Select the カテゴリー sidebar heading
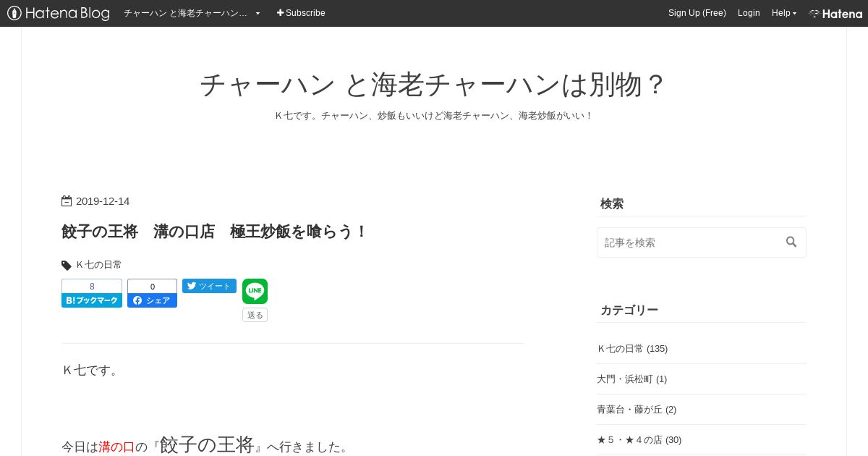This screenshot has width=868, height=456. point(629,310)
